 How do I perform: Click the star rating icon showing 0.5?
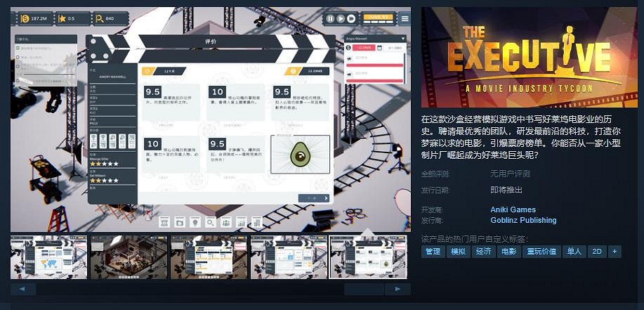(x=63, y=18)
